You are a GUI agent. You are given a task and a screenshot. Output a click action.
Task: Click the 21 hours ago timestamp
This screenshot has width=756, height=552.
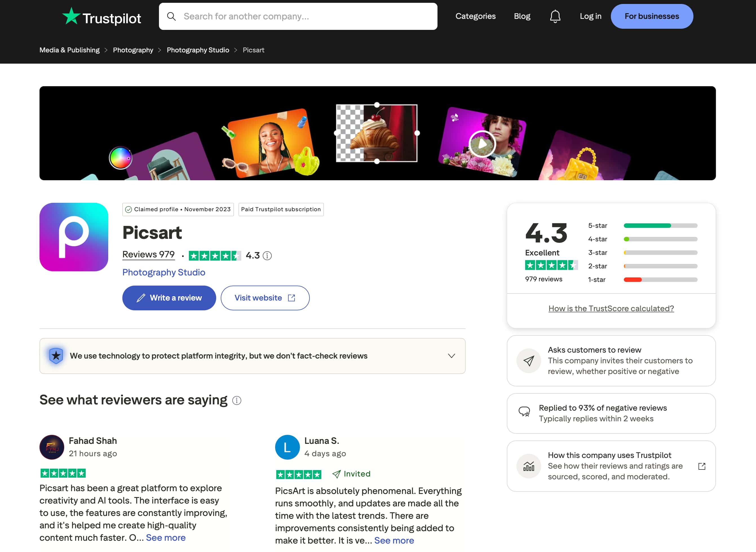click(93, 454)
